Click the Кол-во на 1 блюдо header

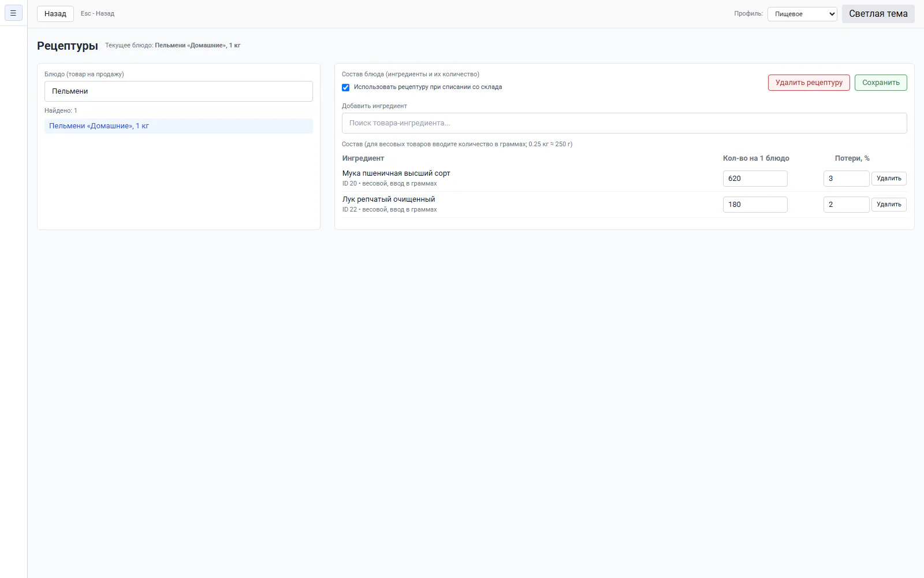(756, 158)
